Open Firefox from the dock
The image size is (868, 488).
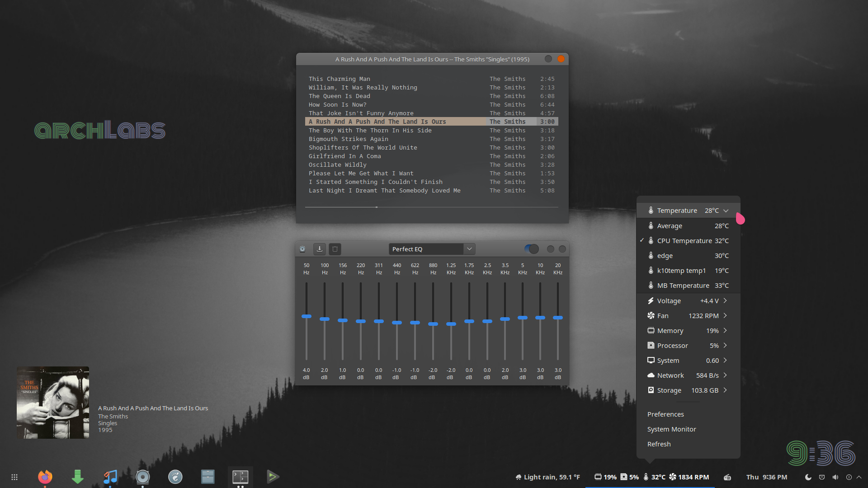click(45, 476)
